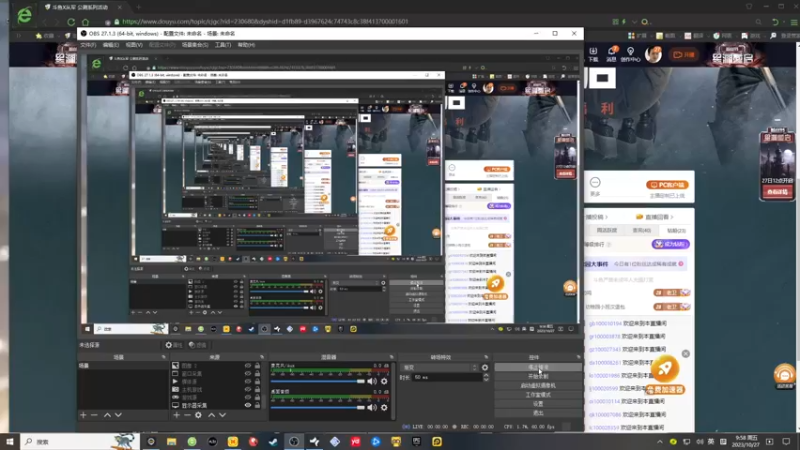The width and height of the screenshot is (800, 450).
Task: Click Start Recording button in Controls
Action: tap(538, 377)
